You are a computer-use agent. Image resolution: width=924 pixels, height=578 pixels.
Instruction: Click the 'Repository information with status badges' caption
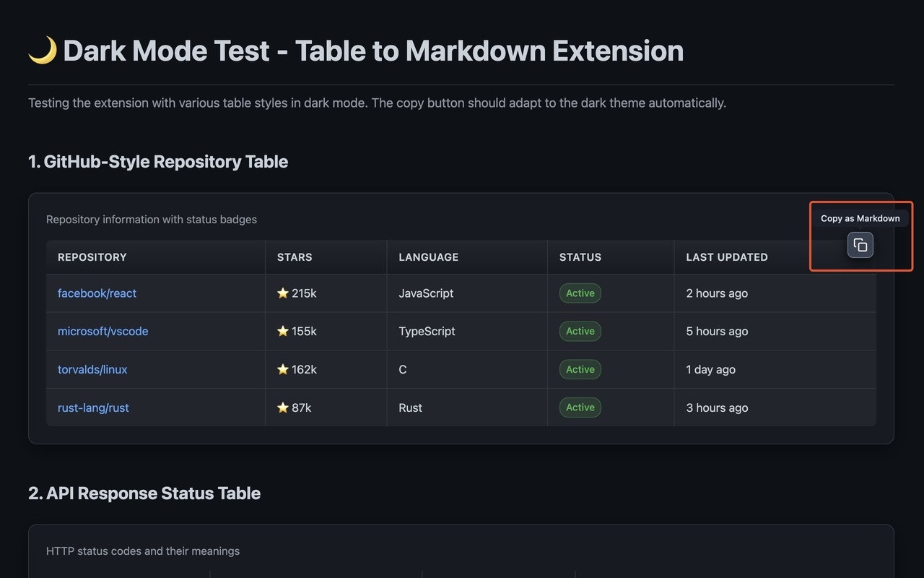(x=152, y=219)
